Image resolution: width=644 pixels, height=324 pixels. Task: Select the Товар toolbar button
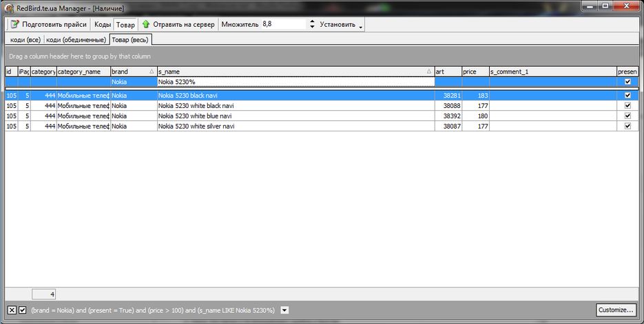125,25
